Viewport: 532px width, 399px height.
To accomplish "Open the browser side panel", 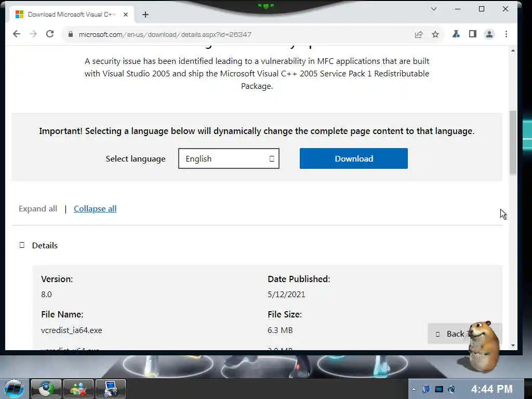I will point(473,34).
